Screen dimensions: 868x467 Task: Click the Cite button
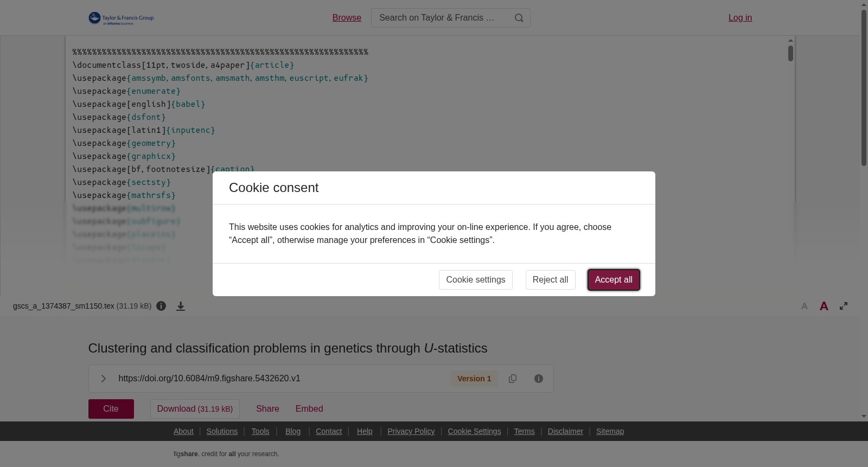[111, 409]
